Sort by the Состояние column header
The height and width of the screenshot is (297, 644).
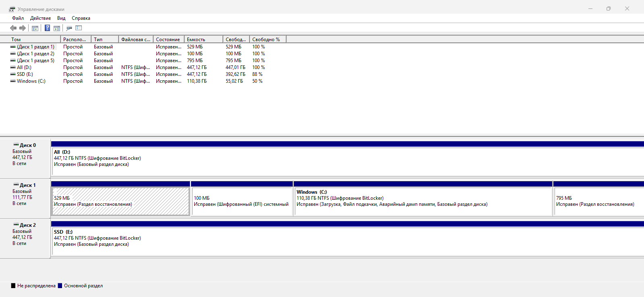(x=169, y=40)
